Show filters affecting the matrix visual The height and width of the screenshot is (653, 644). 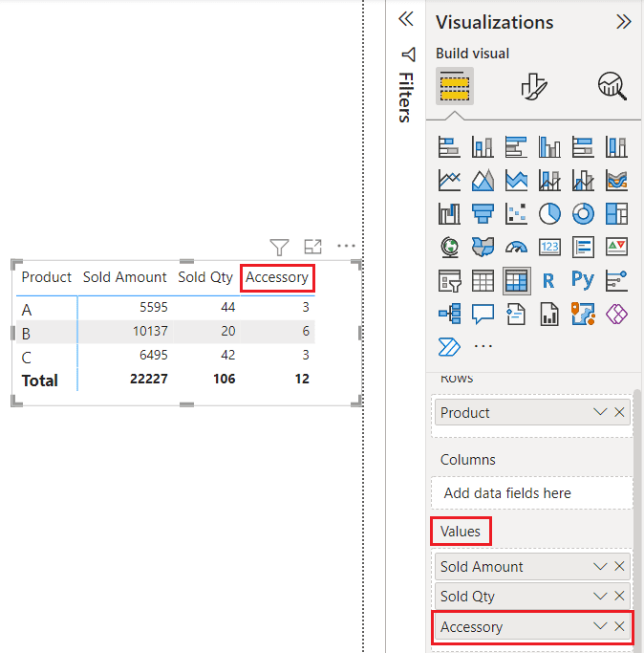pos(279,247)
